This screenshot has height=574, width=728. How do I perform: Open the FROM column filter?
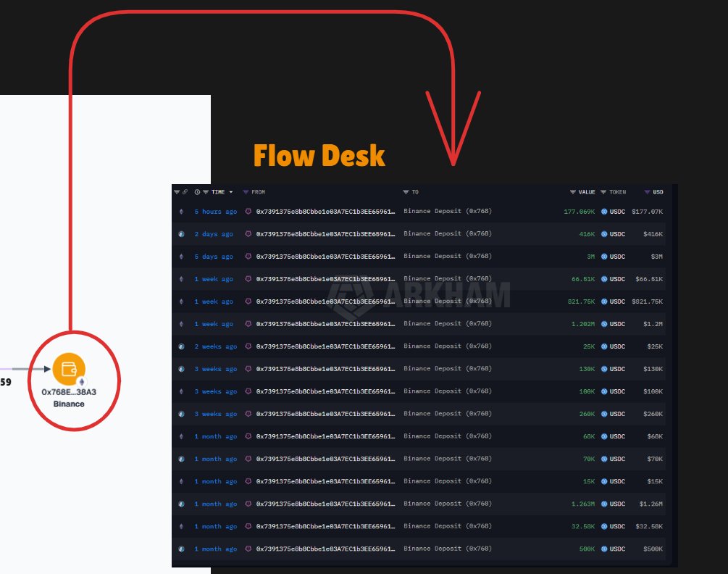pos(246,192)
